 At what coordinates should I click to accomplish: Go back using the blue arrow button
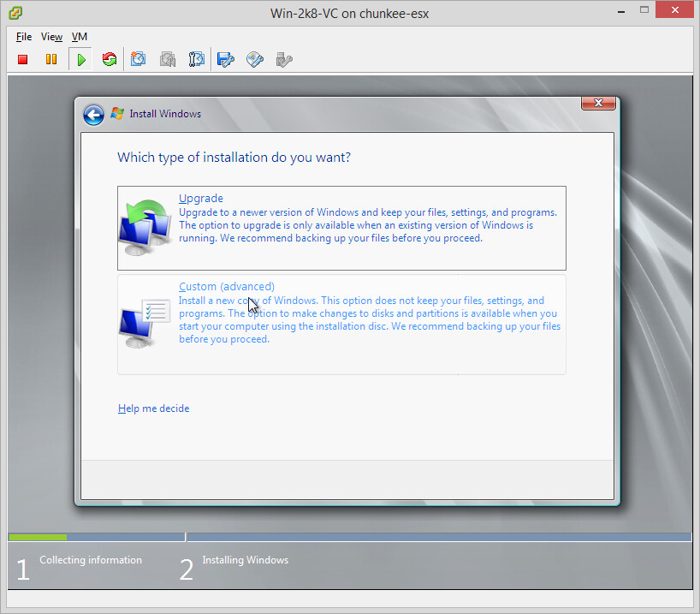point(93,115)
